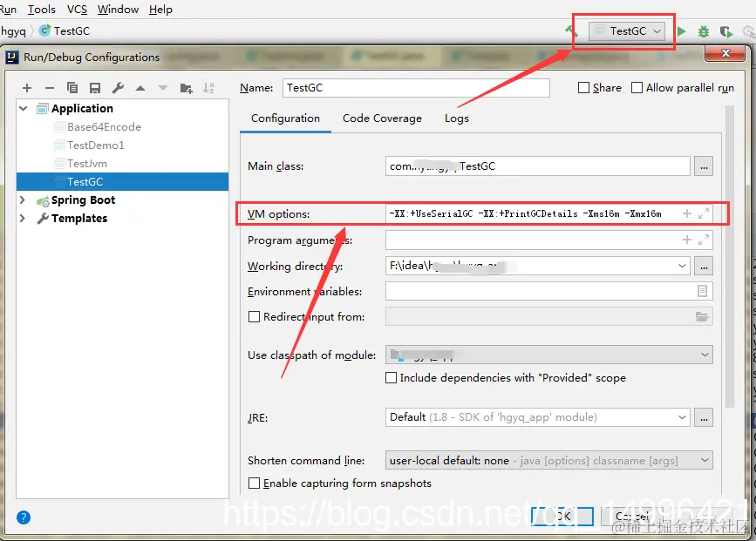Viewport: 756px width, 541px height.
Task: Click the hgyq breadcrumb in navigation bar
Action: [13, 30]
